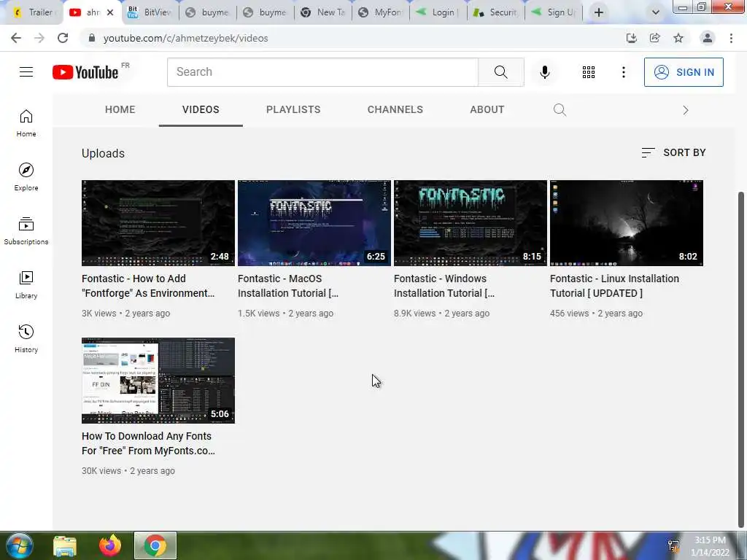Viewport: 747px width, 560px height.
Task: Open Explore in the left sidebar
Action: tap(26, 177)
